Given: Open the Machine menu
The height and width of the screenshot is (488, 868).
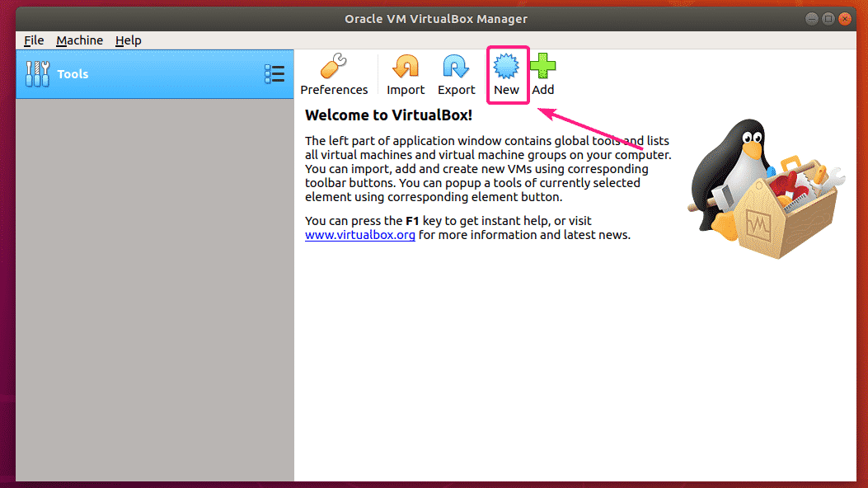Looking at the screenshot, I should click(x=79, y=40).
